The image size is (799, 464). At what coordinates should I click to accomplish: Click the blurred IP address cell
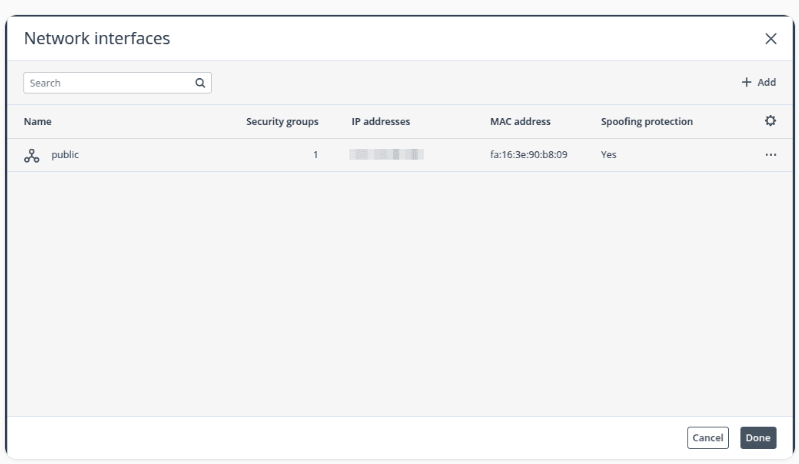[x=386, y=154]
